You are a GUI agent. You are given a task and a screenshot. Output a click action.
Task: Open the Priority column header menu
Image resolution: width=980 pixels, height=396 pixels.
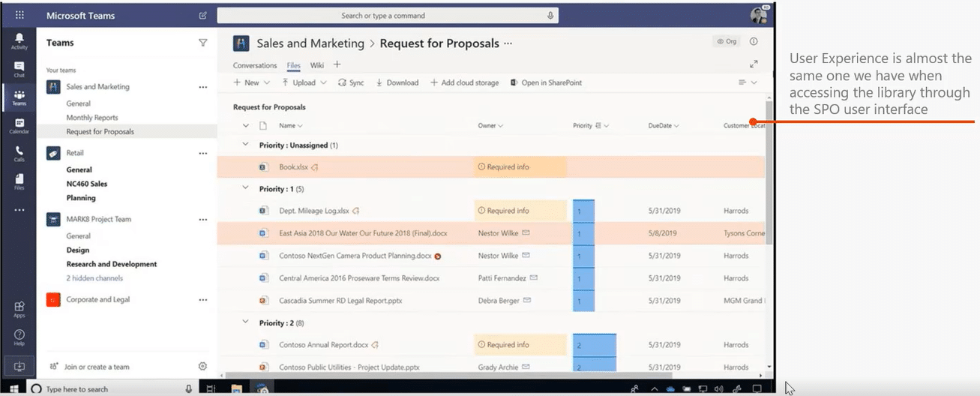[x=591, y=125]
